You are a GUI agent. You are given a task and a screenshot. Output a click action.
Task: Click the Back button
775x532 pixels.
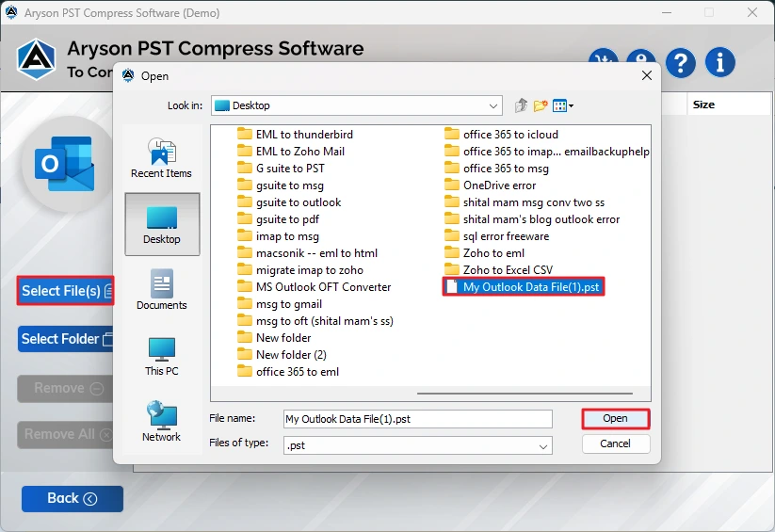(x=73, y=498)
